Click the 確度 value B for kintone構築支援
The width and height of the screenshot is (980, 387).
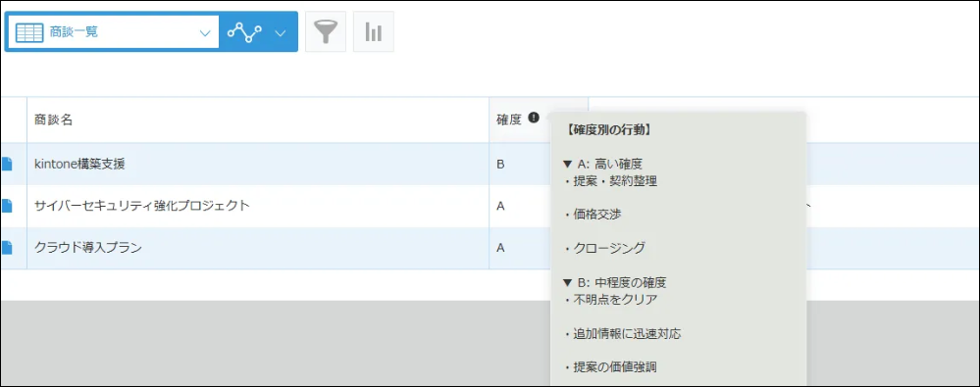500,165
